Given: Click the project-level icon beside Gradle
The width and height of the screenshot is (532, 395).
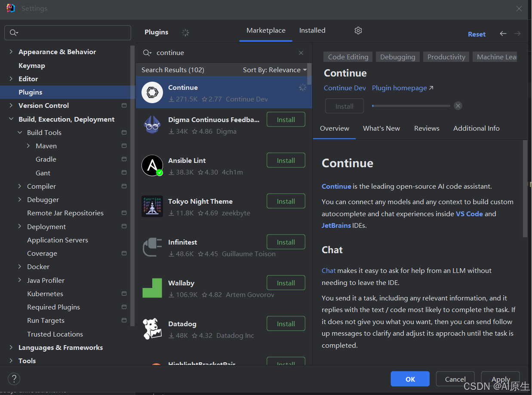Looking at the screenshot, I should pyautogui.click(x=124, y=159).
